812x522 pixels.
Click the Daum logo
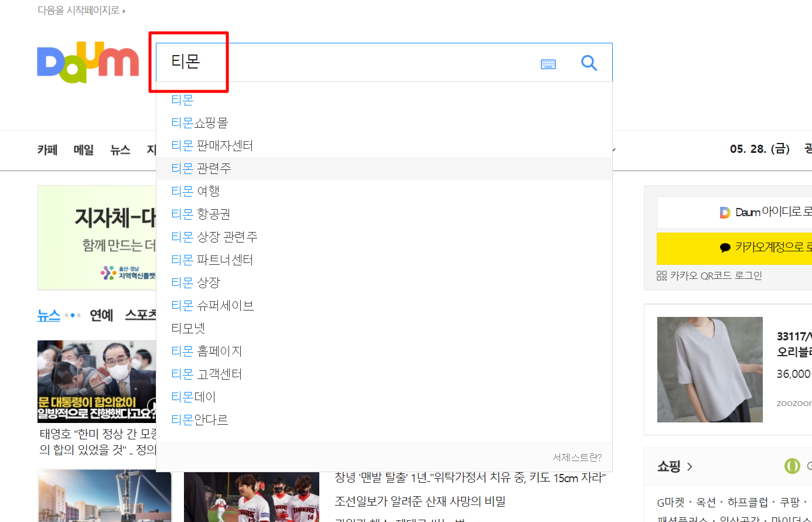point(88,63)
